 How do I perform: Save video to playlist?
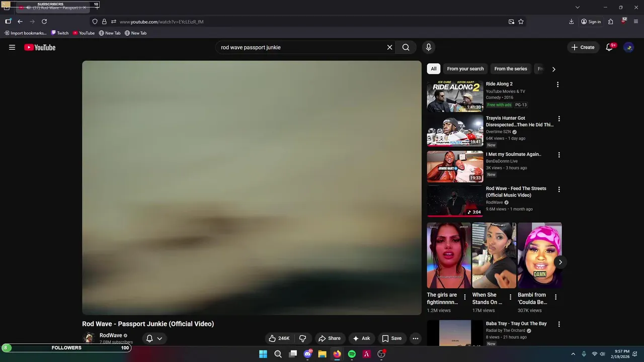click(391, 338)
